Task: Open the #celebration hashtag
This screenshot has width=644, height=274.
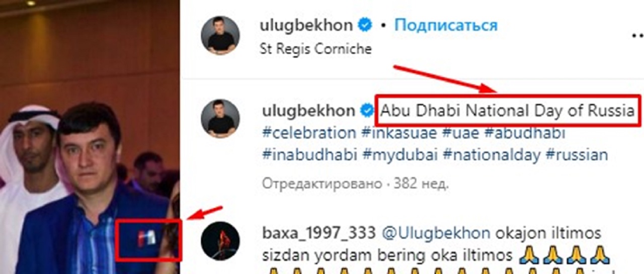Action: 309,133
